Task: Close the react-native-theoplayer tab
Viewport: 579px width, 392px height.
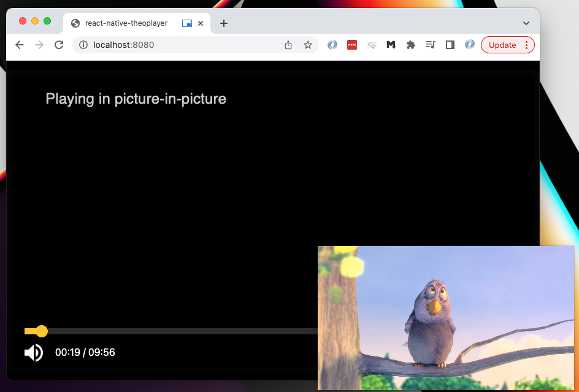Action: (x=201, y=23)
